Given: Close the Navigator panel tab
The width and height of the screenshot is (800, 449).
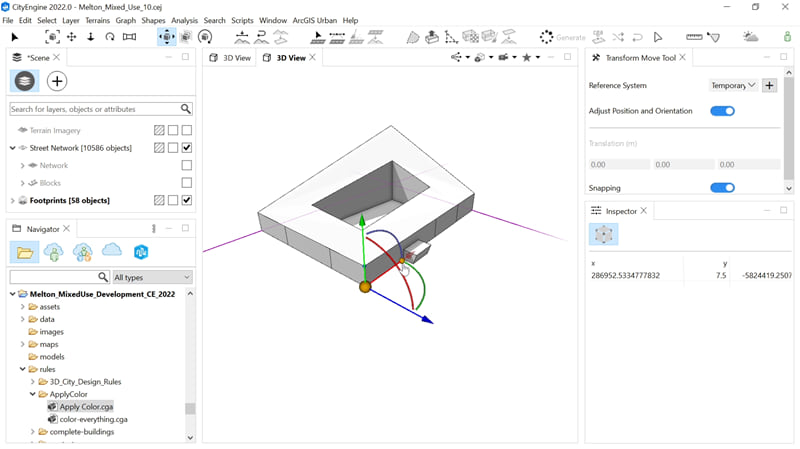Looking at the screenshot, I should point(66,229).
